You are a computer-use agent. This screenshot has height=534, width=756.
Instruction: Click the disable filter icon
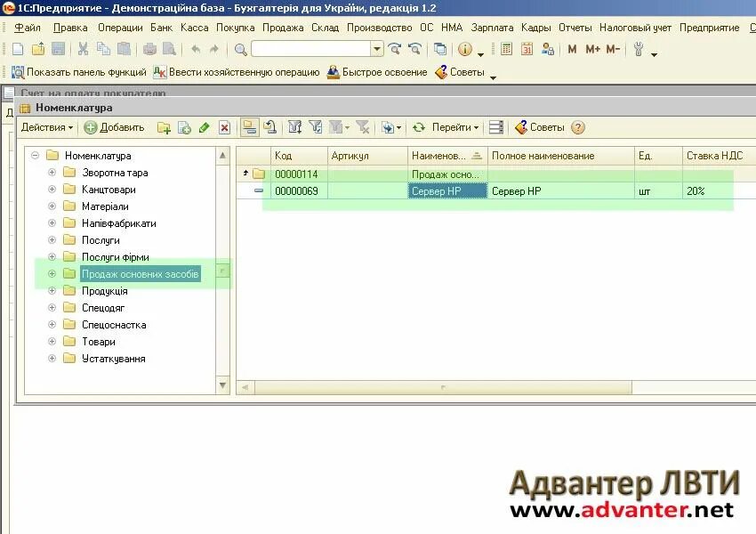click(363, 127)
